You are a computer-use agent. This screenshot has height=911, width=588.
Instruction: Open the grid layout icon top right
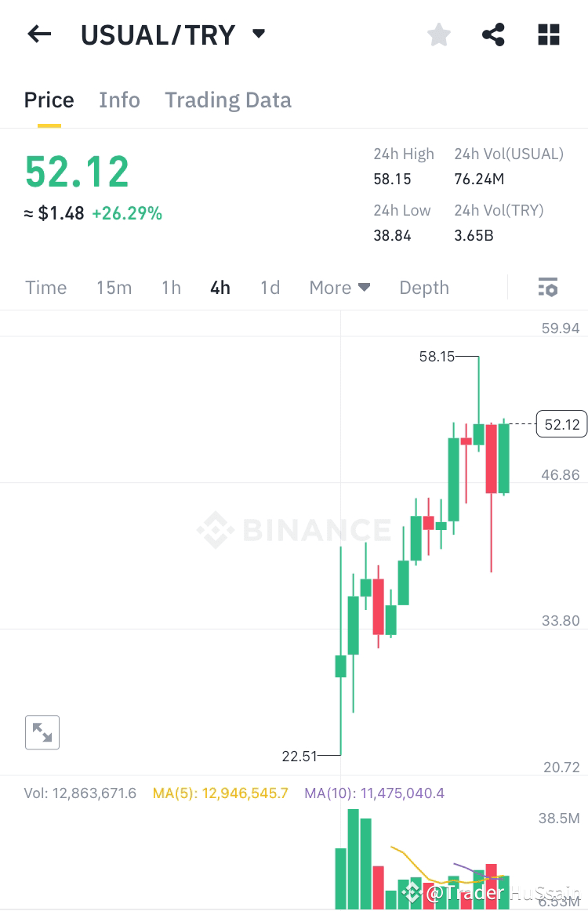[x=548, y=34]
